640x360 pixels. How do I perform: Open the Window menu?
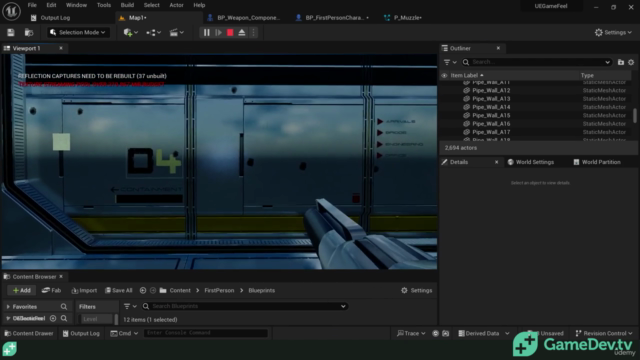[x=76, y=5]
